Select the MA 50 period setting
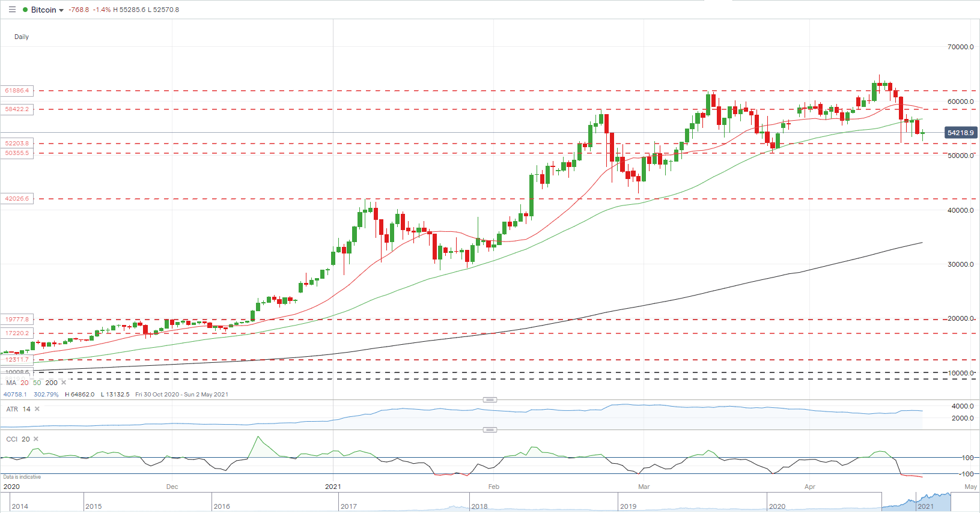This screenshot has height=513, width=980. [x=37, y=383]
